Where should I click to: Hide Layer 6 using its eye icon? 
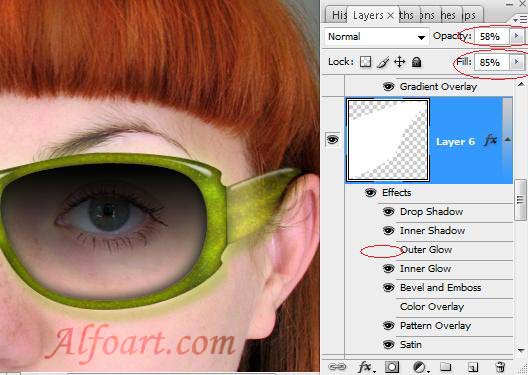pyautogui.click(x=332, y=139)
